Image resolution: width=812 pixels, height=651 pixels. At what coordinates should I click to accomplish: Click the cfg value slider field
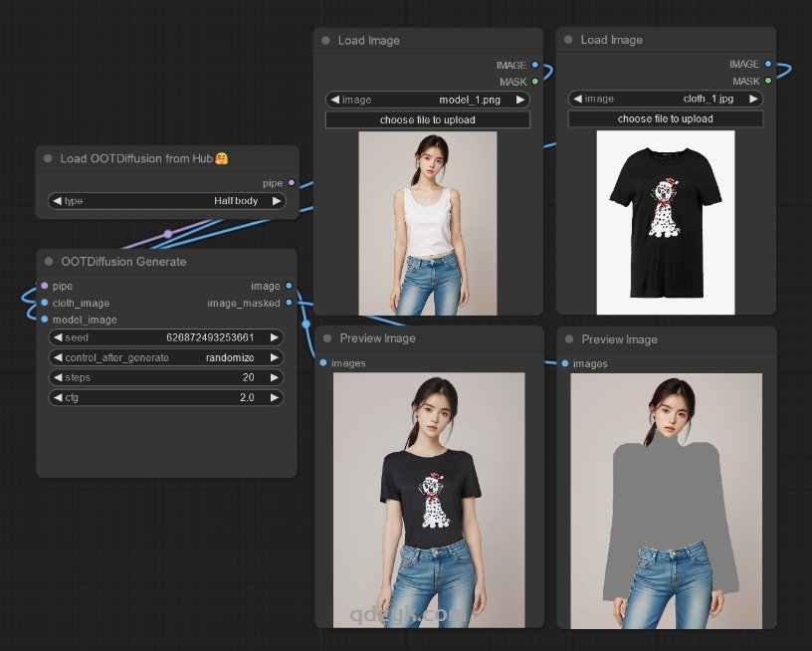pyautogui.click(x=166, y=397)
